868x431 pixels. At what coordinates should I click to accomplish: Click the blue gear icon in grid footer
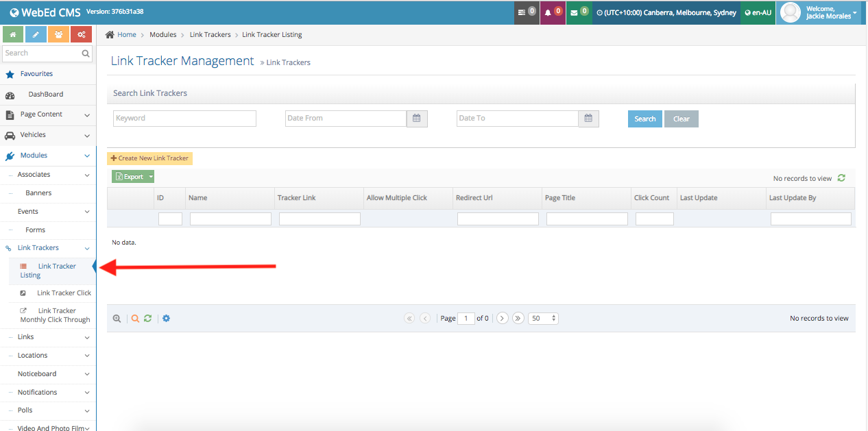coord(166,319)
